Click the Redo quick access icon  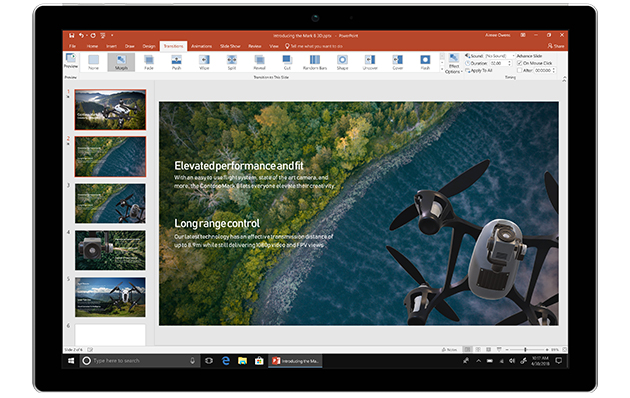(x=93, y=35)
